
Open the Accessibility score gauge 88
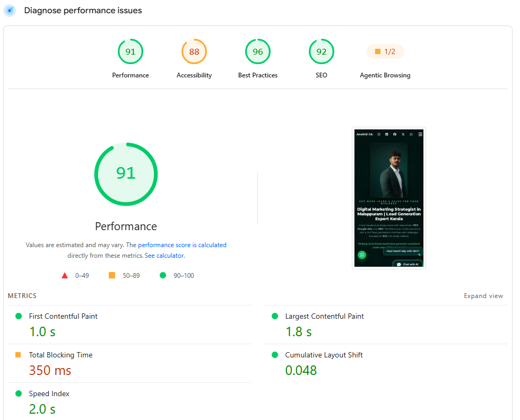[x=194, y=51]
